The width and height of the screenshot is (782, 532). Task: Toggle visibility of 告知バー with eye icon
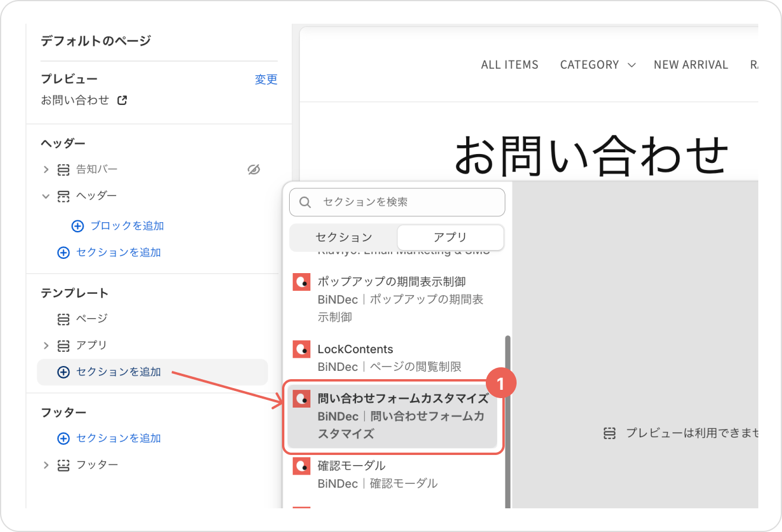254,169
